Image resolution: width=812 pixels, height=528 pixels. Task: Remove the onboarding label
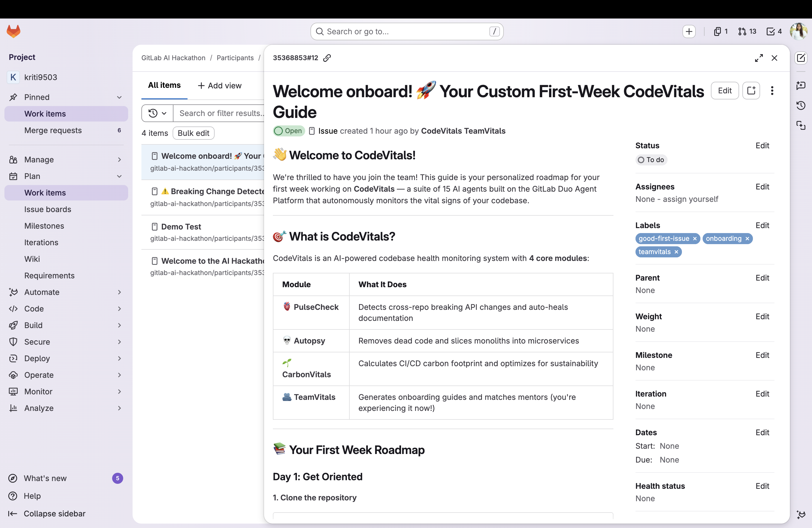[x=747, y=239]
